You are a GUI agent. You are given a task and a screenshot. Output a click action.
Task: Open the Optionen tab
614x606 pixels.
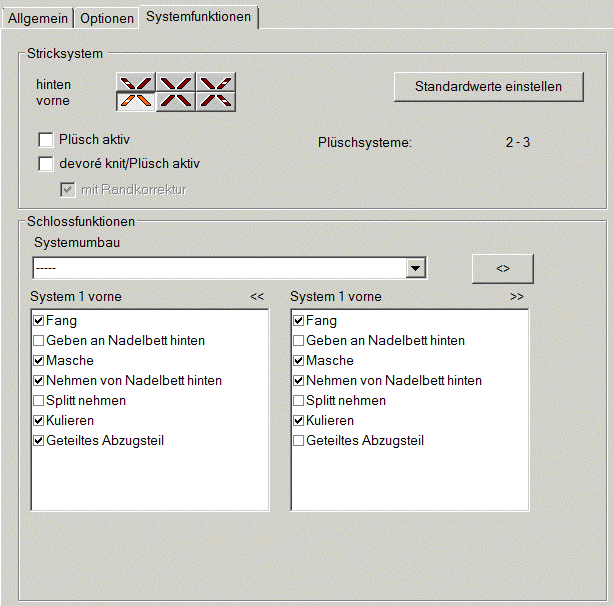click(106, 18)
